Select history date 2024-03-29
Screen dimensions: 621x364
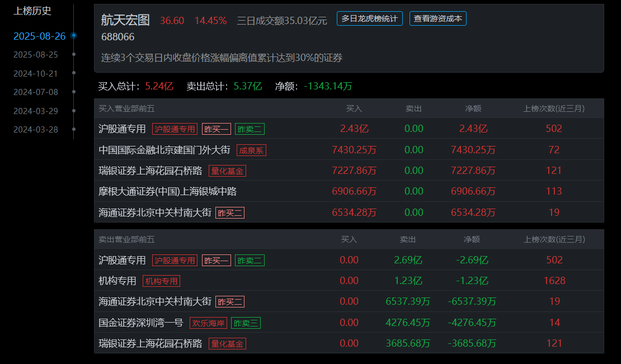pyautogui.click(x=36, y=111)
